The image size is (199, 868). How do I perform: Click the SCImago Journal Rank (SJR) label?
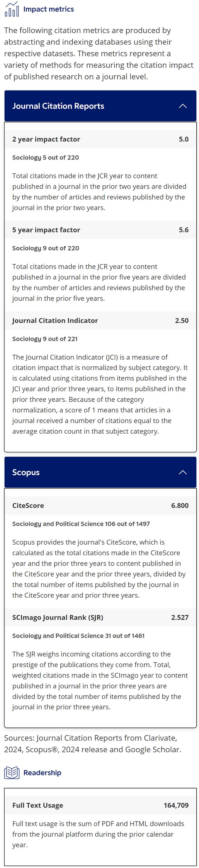(x=58, y=618)
